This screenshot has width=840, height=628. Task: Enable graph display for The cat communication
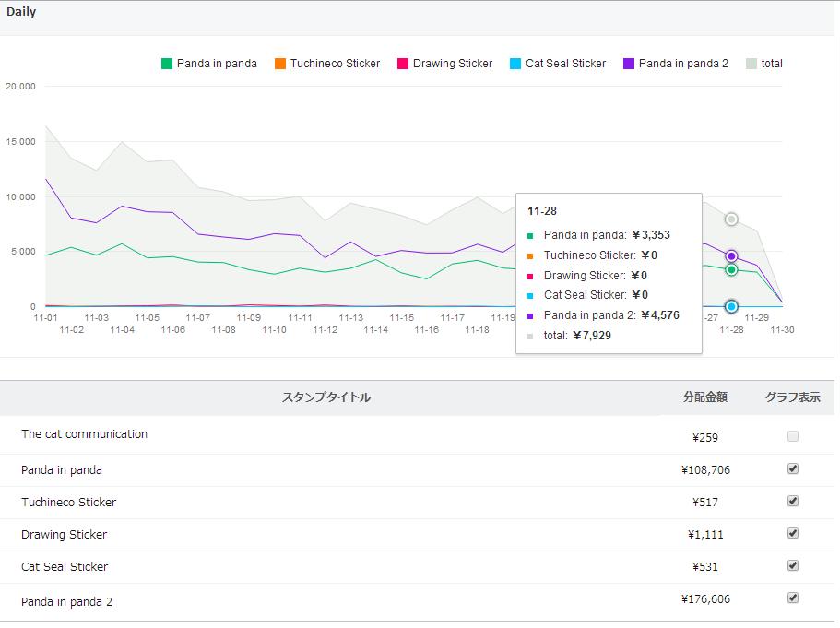(x=793, y=436)
